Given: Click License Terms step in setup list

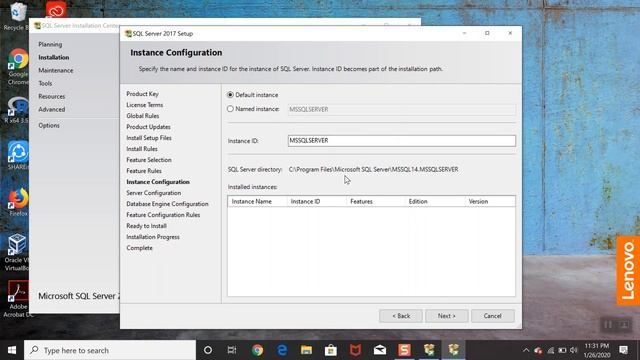Looking at the screenshot, I should tap(144, 105).
